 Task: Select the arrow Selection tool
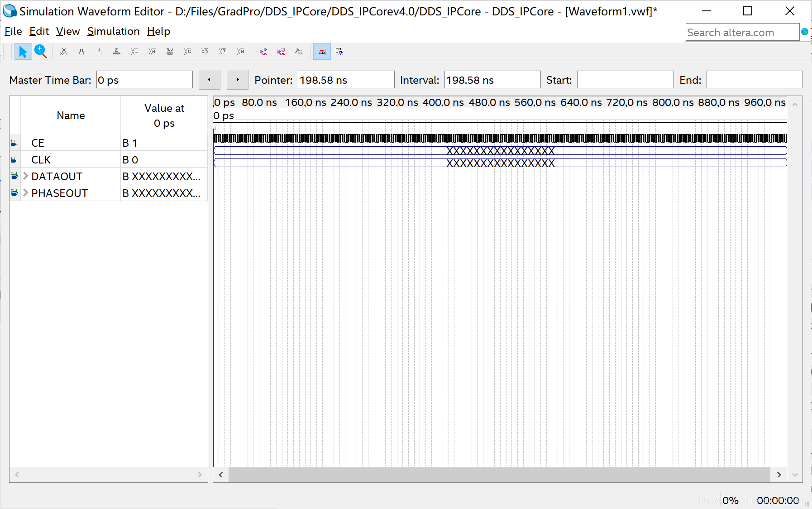coord(23,52)
